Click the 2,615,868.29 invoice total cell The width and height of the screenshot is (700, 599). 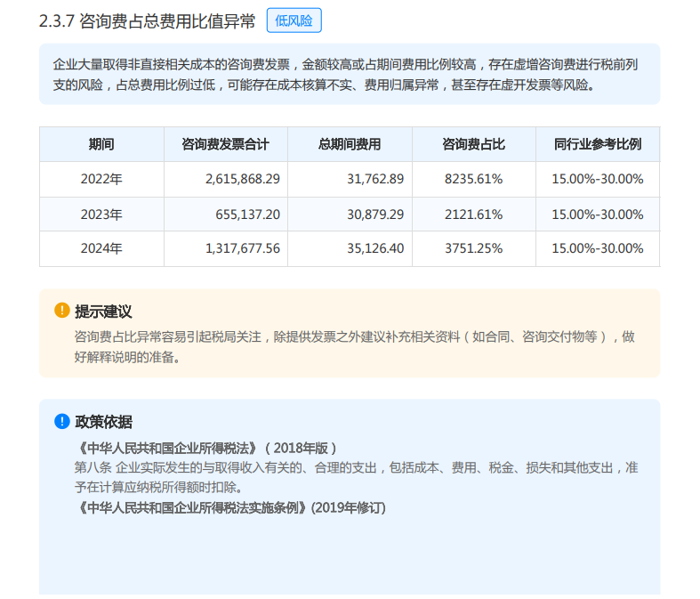coord(242,179)
